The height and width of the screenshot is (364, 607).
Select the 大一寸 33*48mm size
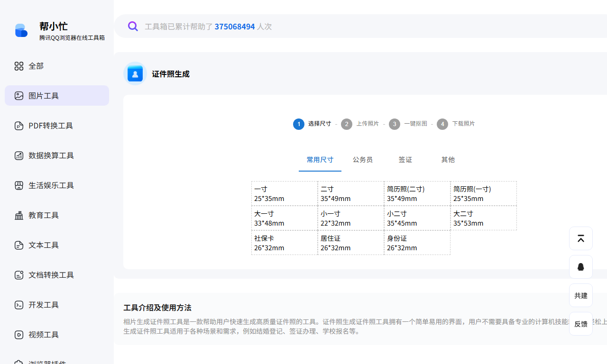[285, 218]
